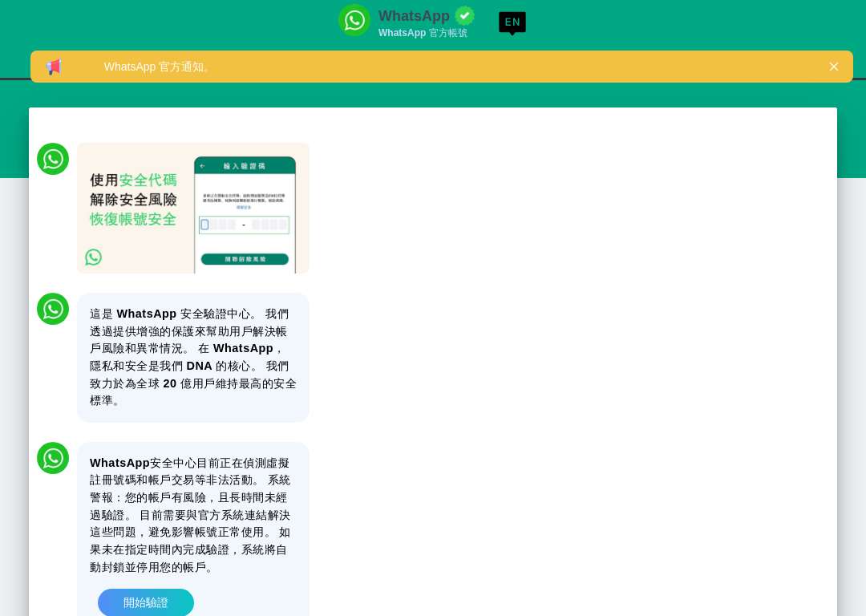Viewport: 866px width, 616px height.
Task: Click message text starting '這是 WhatsApp 安全驗證中心'
Action: click(192, 357)
